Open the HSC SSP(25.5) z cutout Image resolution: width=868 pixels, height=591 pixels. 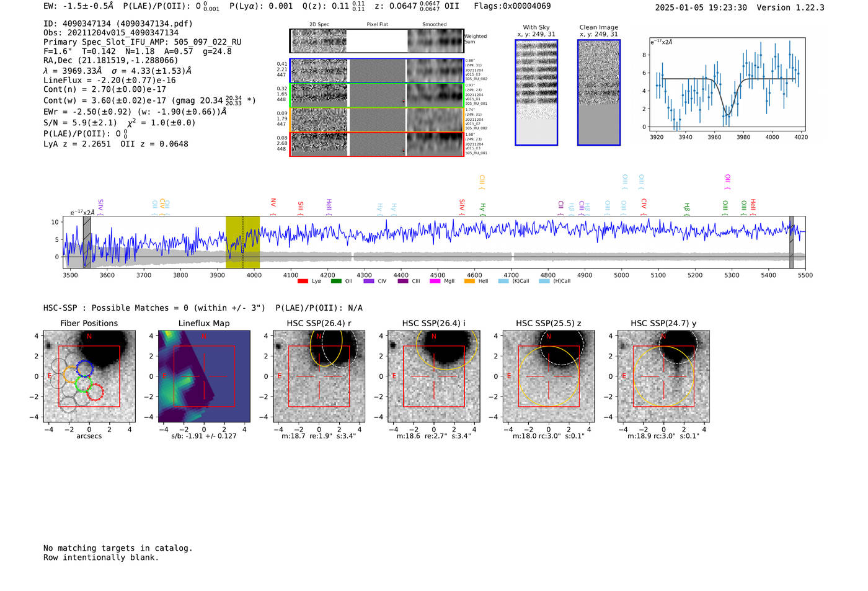pyautogui.click(x=549, y=376)
